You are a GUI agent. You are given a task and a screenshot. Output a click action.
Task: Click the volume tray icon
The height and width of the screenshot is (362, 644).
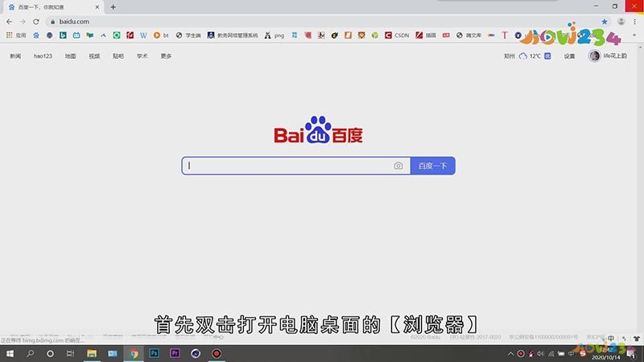(x=541, y=353)
